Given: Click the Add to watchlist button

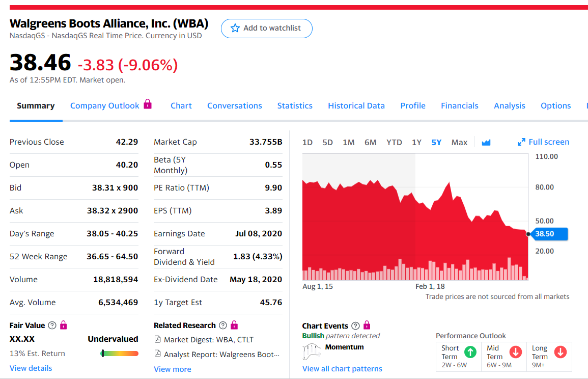Looking at the screenshot, I should pos(267,29).
